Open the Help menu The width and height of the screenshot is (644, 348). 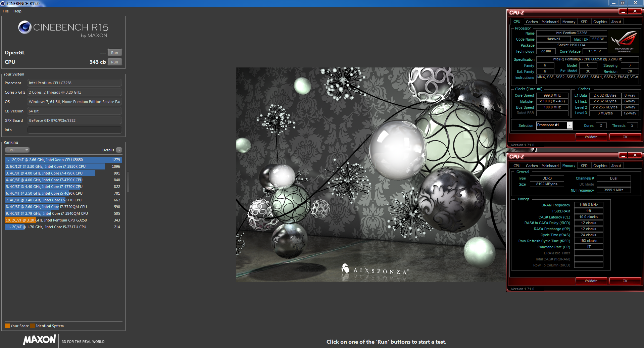point(17,11)
